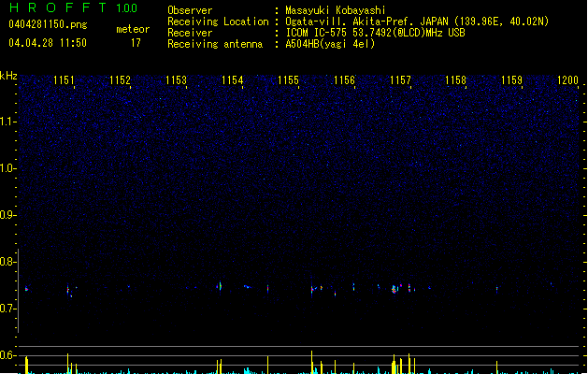Click the 1151 time marker
The image size is (588, 374).
(x=64, y=80)
